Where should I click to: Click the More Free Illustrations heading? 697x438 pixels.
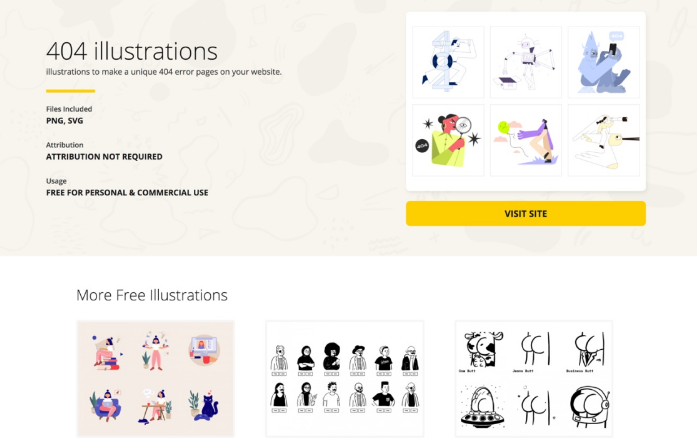pos(152,295)
